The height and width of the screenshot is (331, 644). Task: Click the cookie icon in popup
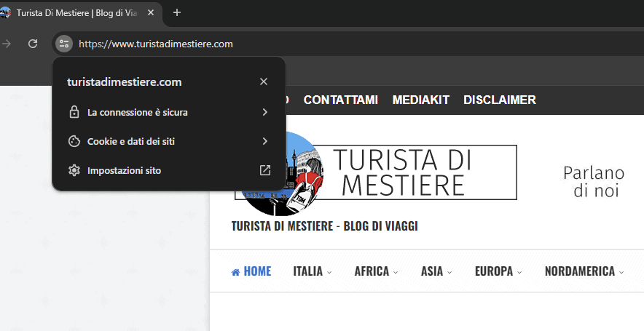point(74,141)
